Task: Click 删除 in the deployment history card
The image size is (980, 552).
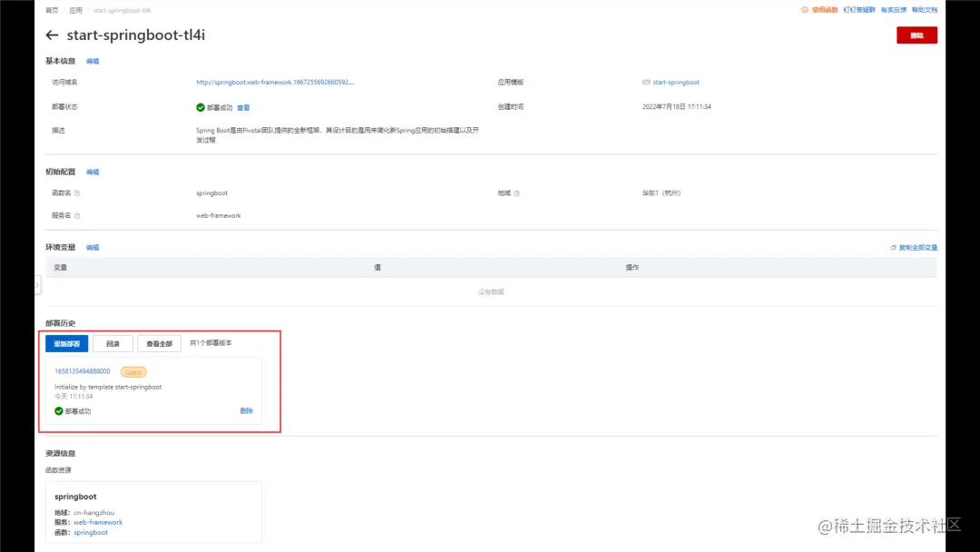Action: click(x=246, y=410)
